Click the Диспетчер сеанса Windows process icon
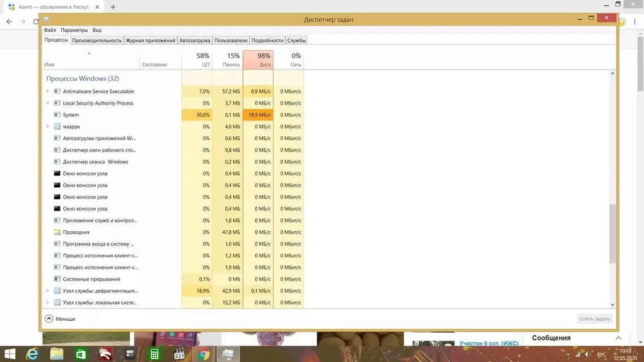The image size is (644, 362). coord(57,162)
